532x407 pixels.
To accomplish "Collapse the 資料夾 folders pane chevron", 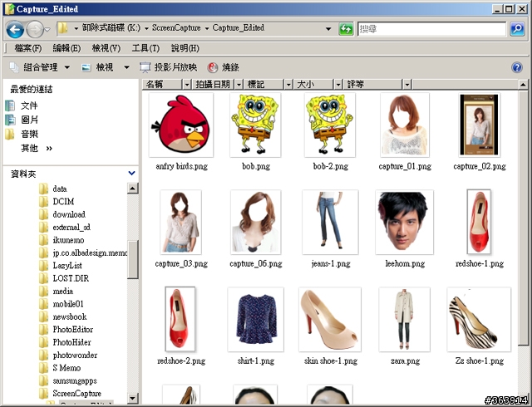I will pyautogui.click(x=131, y=174).
